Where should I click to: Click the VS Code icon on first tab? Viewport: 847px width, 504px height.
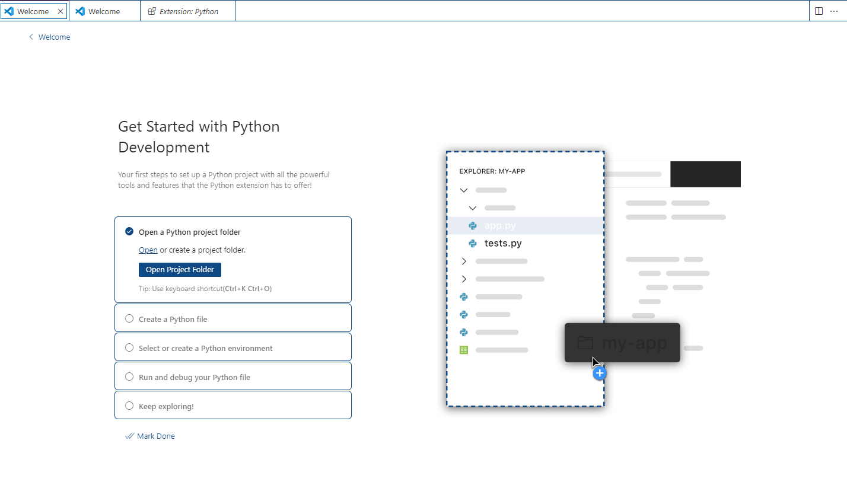click(x=9, y=11)
